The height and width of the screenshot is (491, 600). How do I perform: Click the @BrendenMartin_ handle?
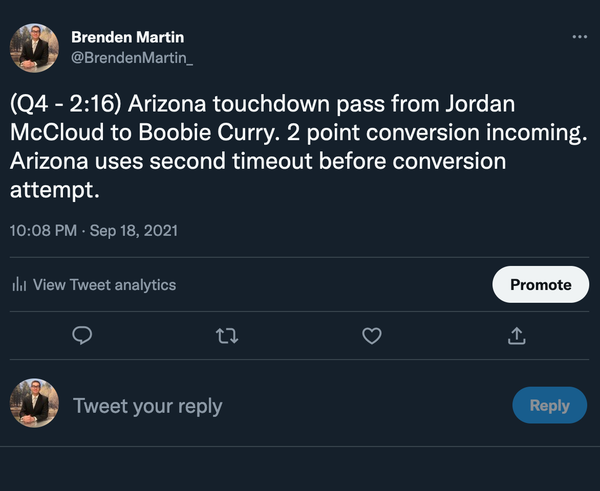pyautogui.click(x=132, y=57)
